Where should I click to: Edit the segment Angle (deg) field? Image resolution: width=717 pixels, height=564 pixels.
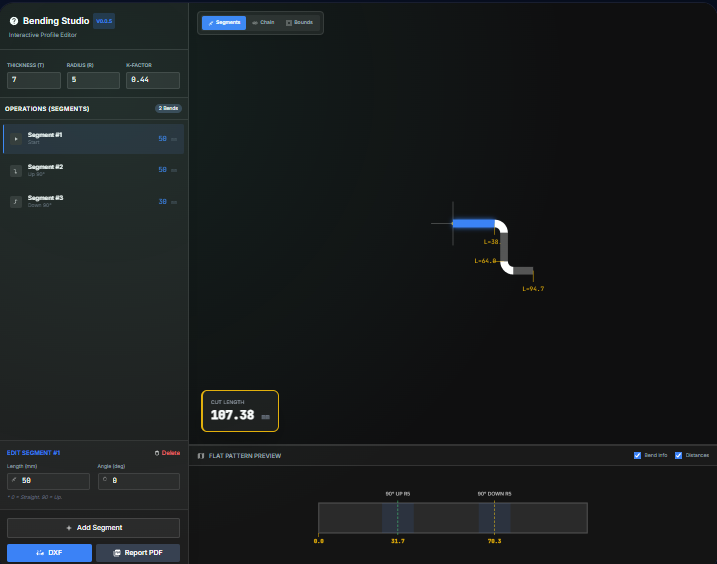coord(139,481)
